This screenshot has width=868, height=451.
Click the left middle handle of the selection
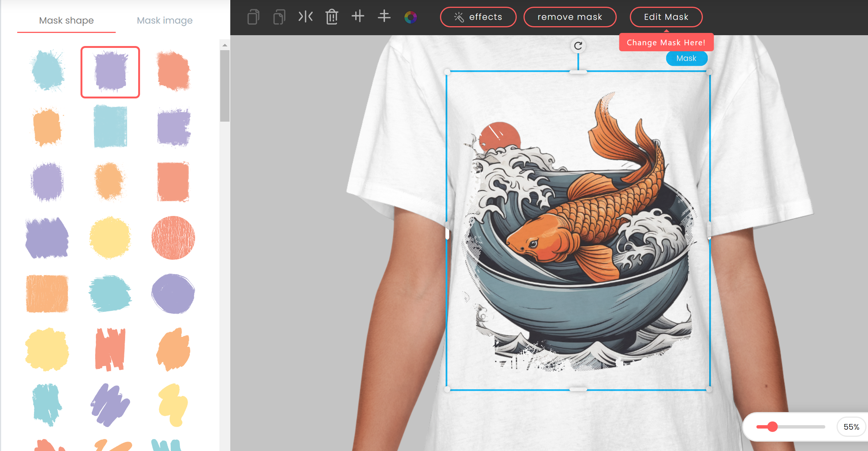coord(447,231)
